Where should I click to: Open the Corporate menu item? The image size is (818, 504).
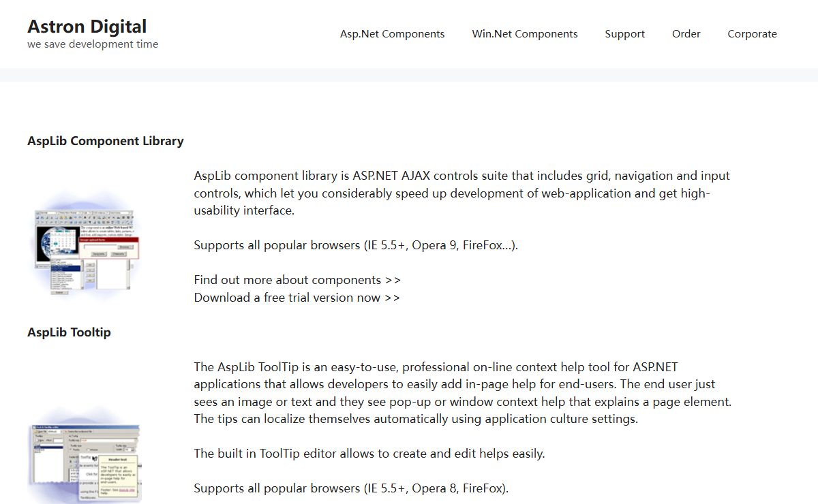point(752,34)
